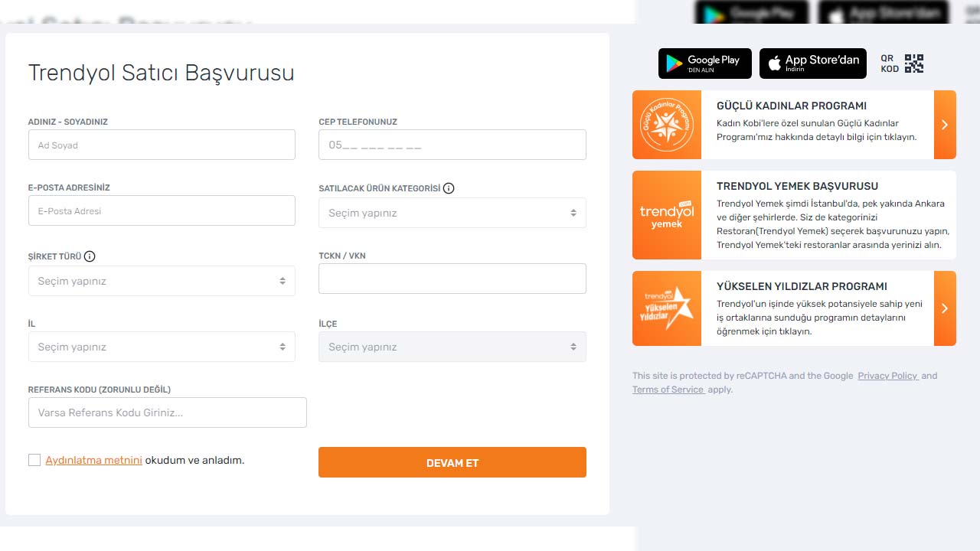Show info icon next to Şirket Türü
Image resolution: width=980 pixels, height=551 pixels.
pos(90,256)
